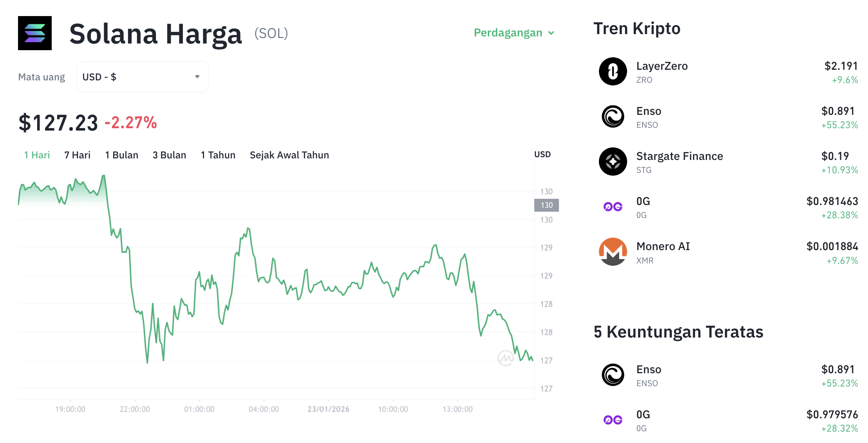
Task: Select the LayerZero ZRO coin icon
Action: (613, 72)
